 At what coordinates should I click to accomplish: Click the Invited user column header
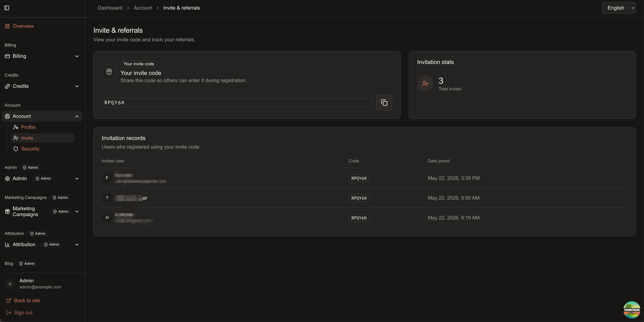click(x=113, y=161)
